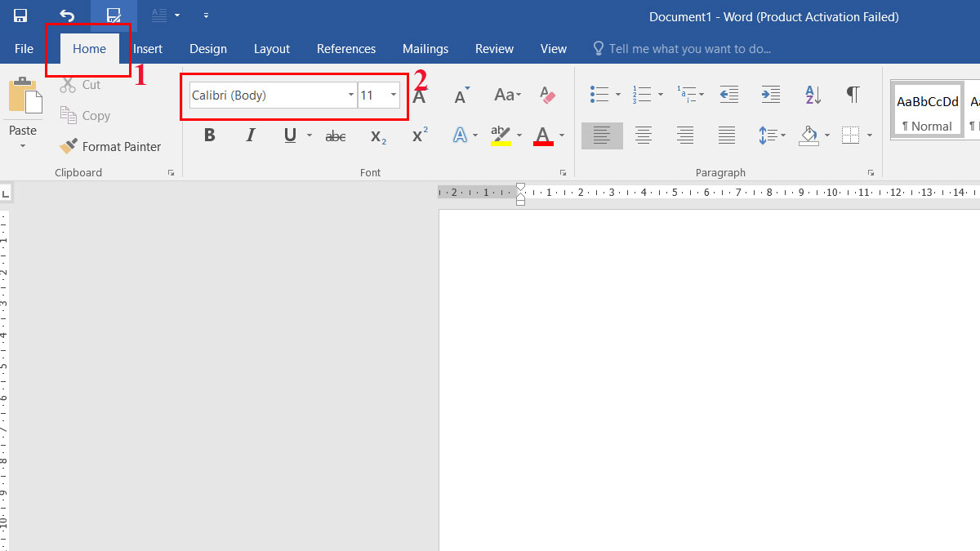This screenshot has width=980, height=551.
Task: Select the Format Painter brush
Action: (111, 147)
